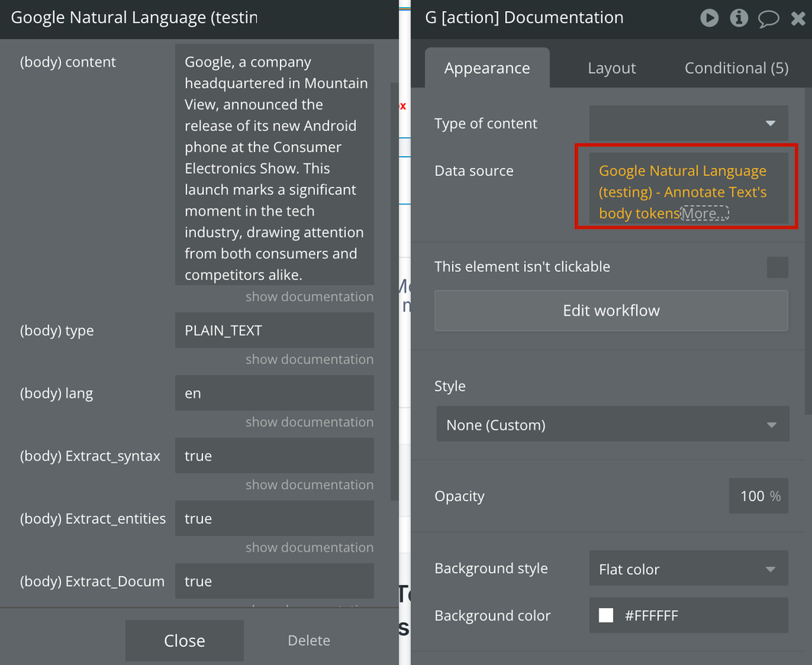Click the (body) content text field
This screenshot has width=812, height=665.
(274, 165)
